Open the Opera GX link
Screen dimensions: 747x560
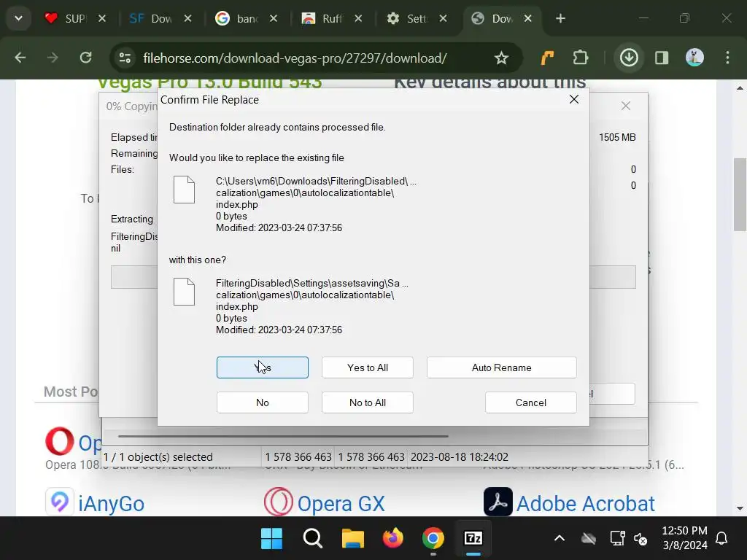(341, 504)
